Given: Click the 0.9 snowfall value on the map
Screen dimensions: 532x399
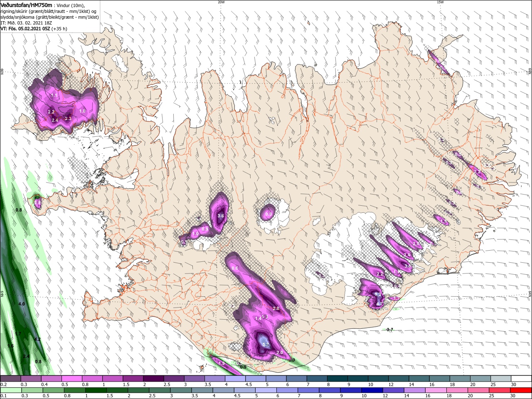Looking at the screenshot, I should pyautogui.click(x=205, y=229).
